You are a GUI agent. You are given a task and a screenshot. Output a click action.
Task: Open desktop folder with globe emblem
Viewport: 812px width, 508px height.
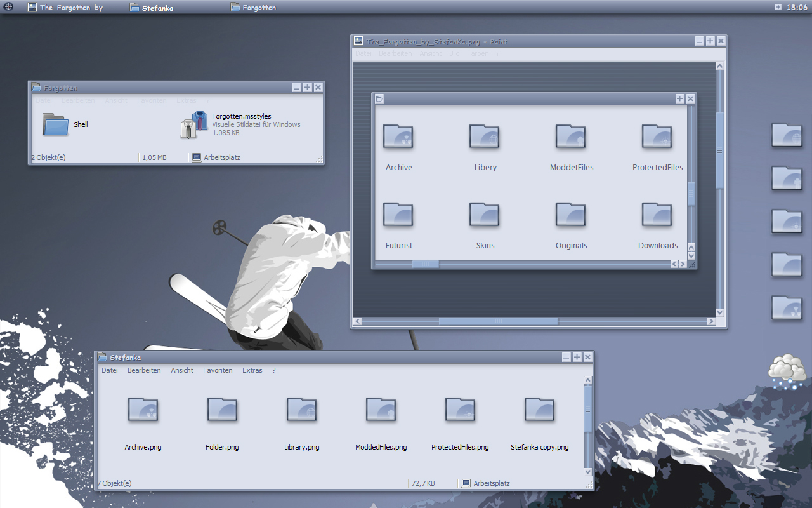[x=787, y=135]
